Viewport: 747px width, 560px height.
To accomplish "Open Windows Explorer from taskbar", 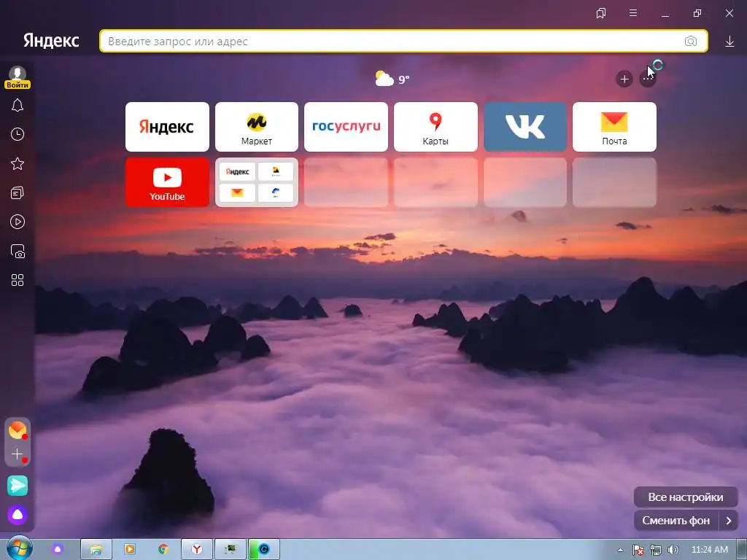I will click(x=96, y=550).
